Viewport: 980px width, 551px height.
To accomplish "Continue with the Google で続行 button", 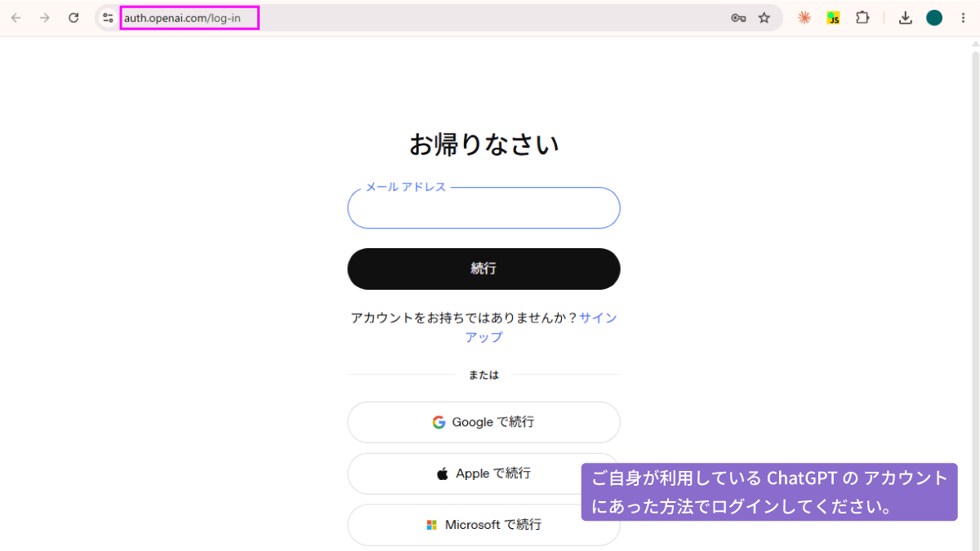I will point(483,422).
